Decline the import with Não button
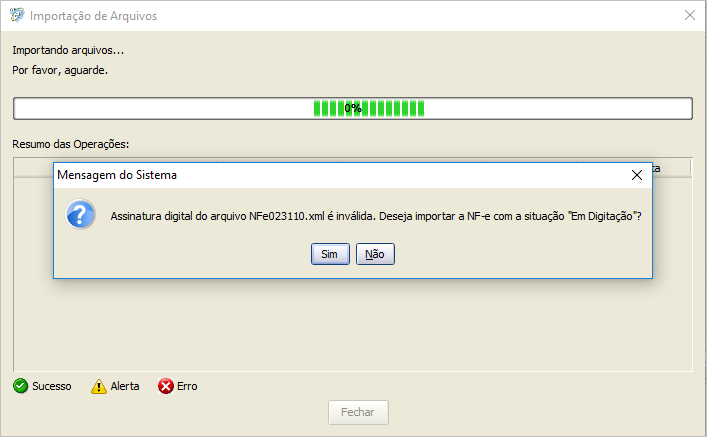 [x=375, y=254]
